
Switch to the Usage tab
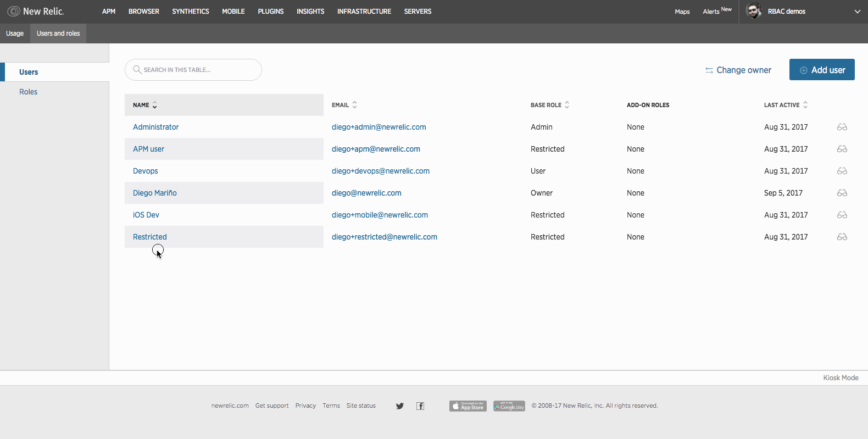15,34
